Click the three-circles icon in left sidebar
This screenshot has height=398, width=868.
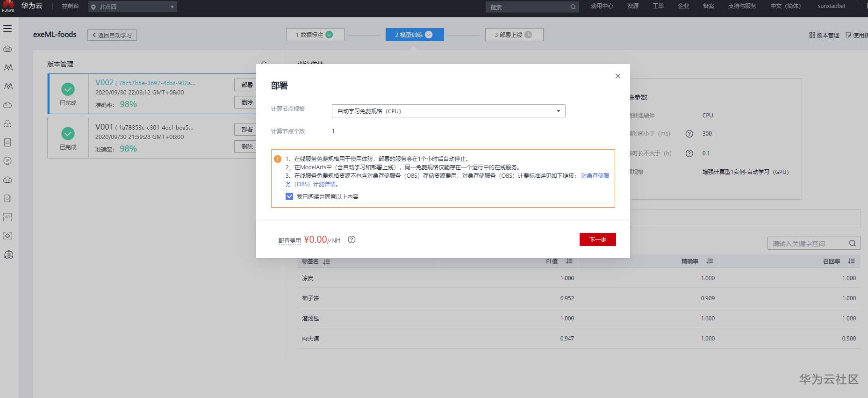pos(7,123)
